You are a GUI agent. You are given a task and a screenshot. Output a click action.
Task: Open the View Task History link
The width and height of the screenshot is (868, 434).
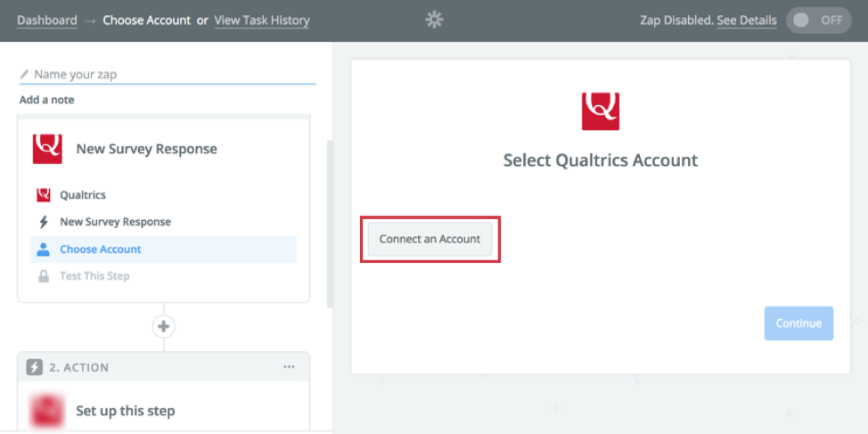click(262, 20)
